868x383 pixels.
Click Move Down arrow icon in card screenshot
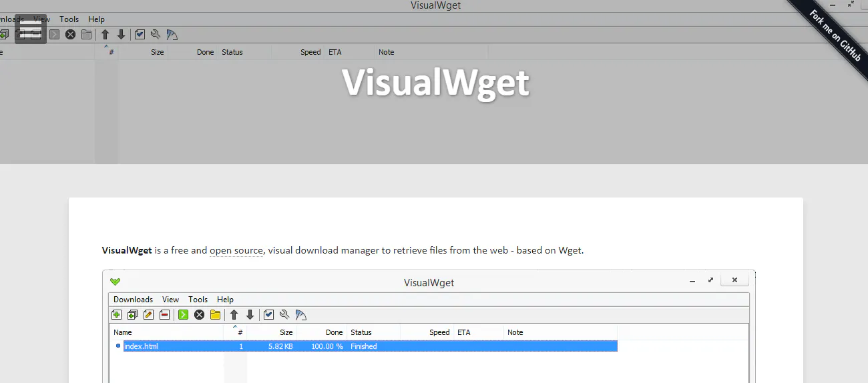click(x=250, y=315)
